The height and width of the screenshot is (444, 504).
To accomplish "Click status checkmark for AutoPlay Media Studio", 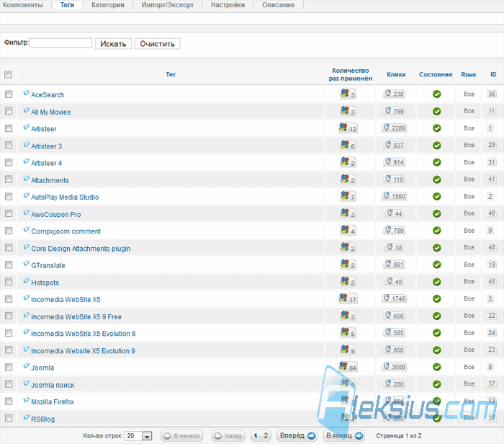I will pyautogui.click(x=436, y=196).
